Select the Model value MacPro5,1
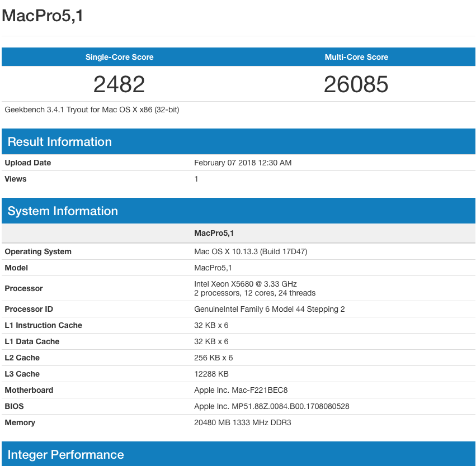 coord(213,268)
